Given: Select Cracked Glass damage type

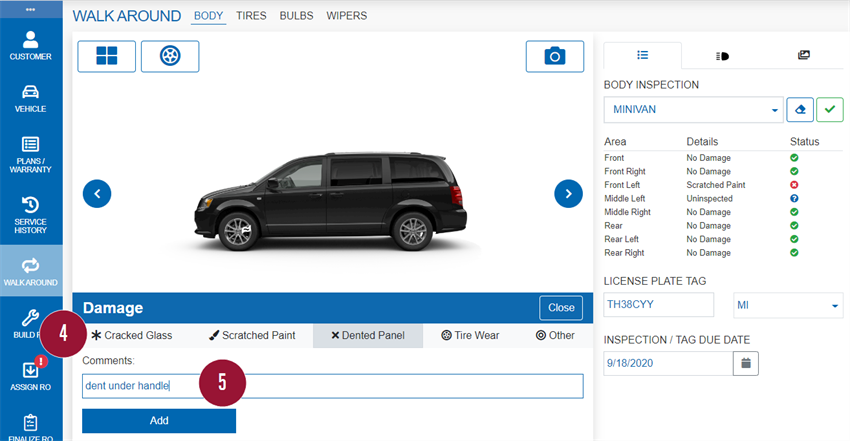Looking at the screenshot, I should [132, 335].
